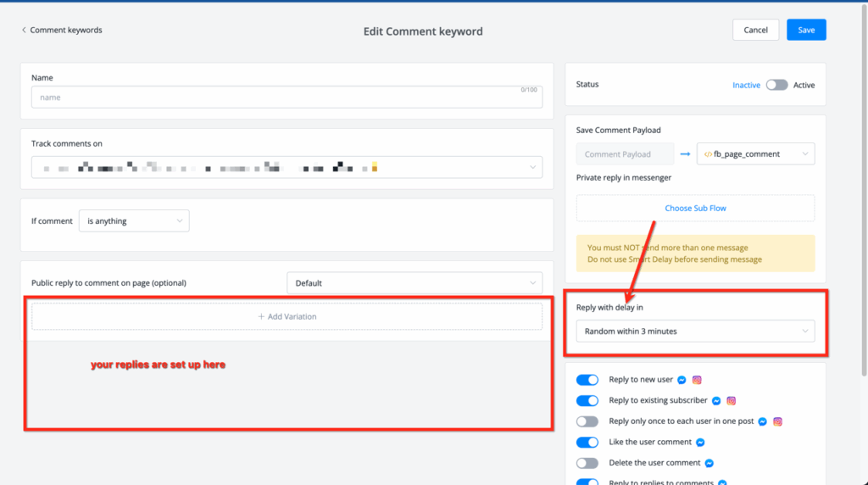Open the 'is anything' comment condition dropdown
This screenshot has height=485, width=868.
coord(134,221)
